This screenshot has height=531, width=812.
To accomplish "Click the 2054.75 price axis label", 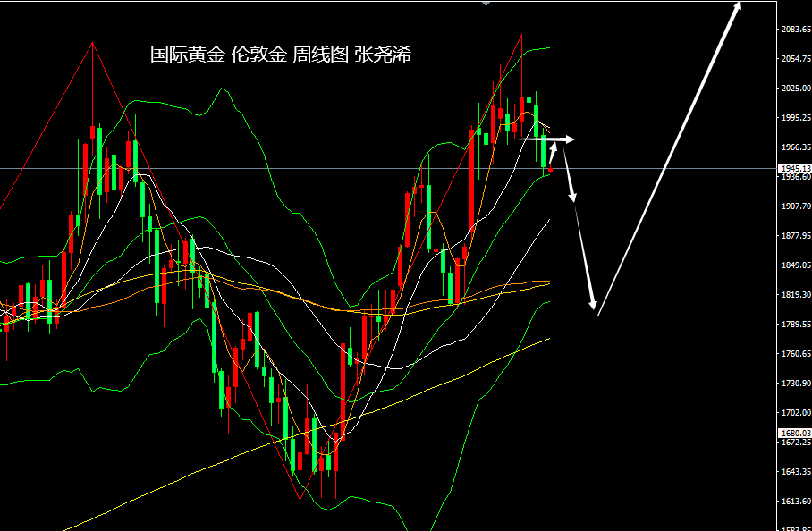I will [797, 59].
